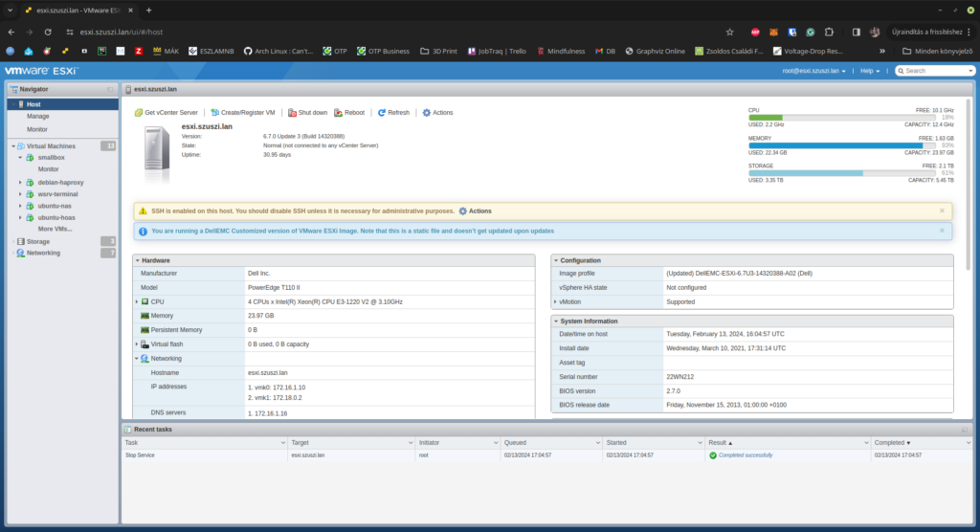The height and width of the screenshot is (532, 980).
Task: Open Actions in the SSH warning banner
Action: point(475,211)
